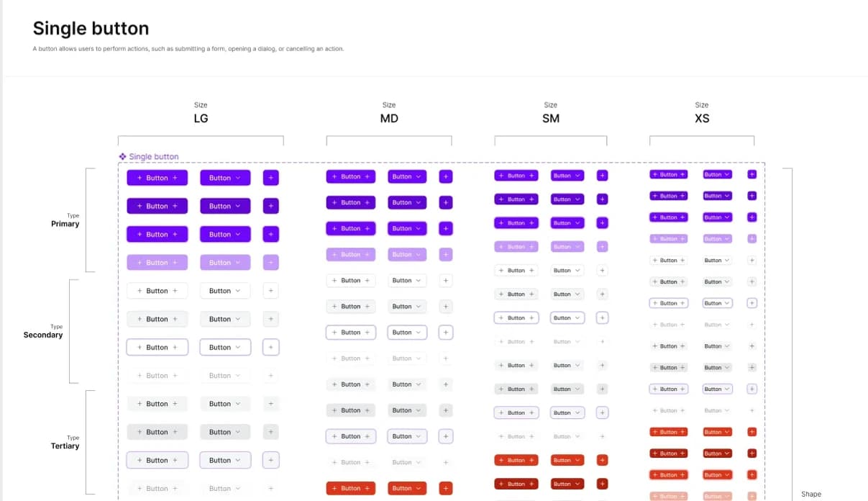Click topmost purple plus-only button in MD column
This screenshot has width=868, height=501.
pos(446,176)
